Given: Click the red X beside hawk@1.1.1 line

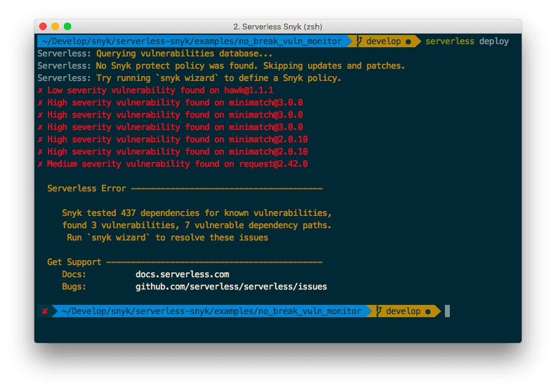Looking at the screenshot, I should pos(40,90).
